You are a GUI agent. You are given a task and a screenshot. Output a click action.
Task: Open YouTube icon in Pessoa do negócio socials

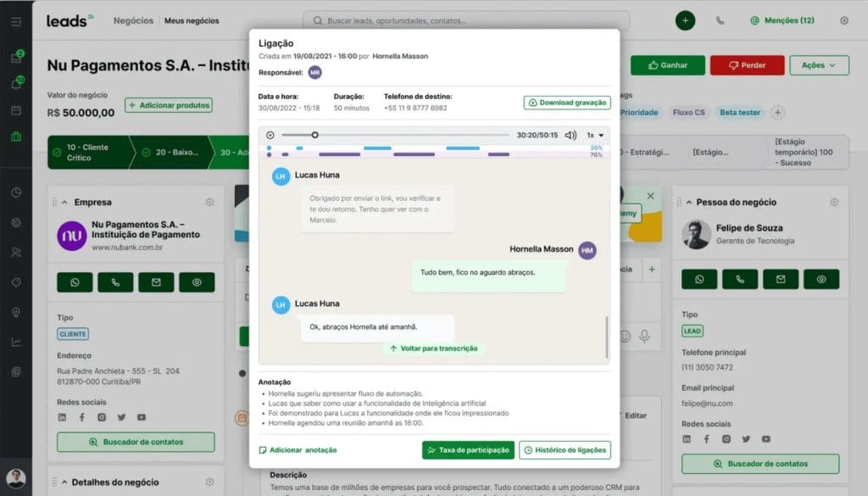click(765, 439)
